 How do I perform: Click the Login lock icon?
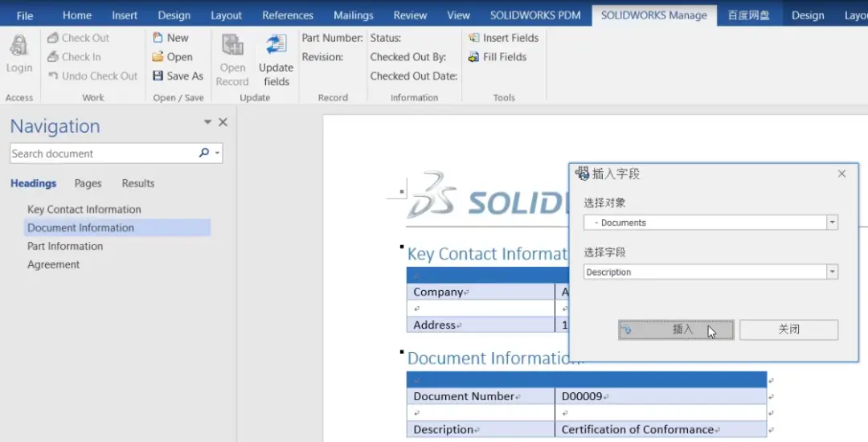pos(18,46)
